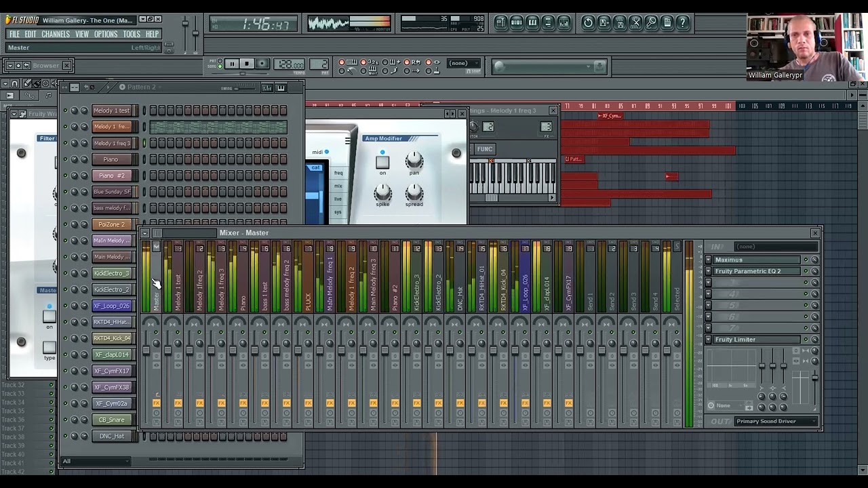Open the VIEW menu
This screenshot has height=488, width=868.
point(82,34)
